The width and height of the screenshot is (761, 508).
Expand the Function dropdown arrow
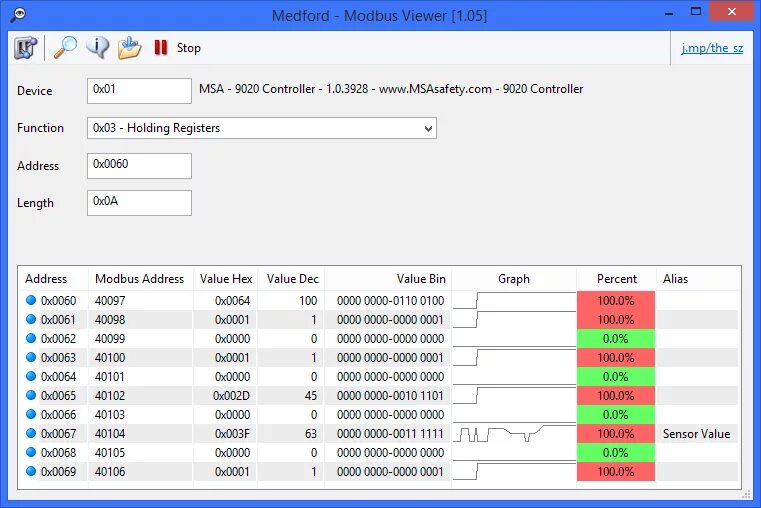[428, 129]
